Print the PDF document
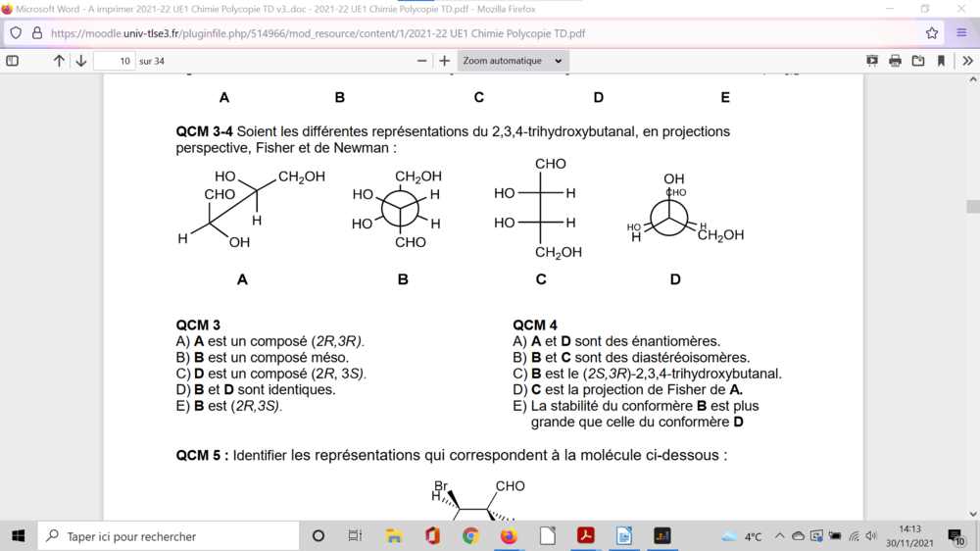 tap(895, 61)
